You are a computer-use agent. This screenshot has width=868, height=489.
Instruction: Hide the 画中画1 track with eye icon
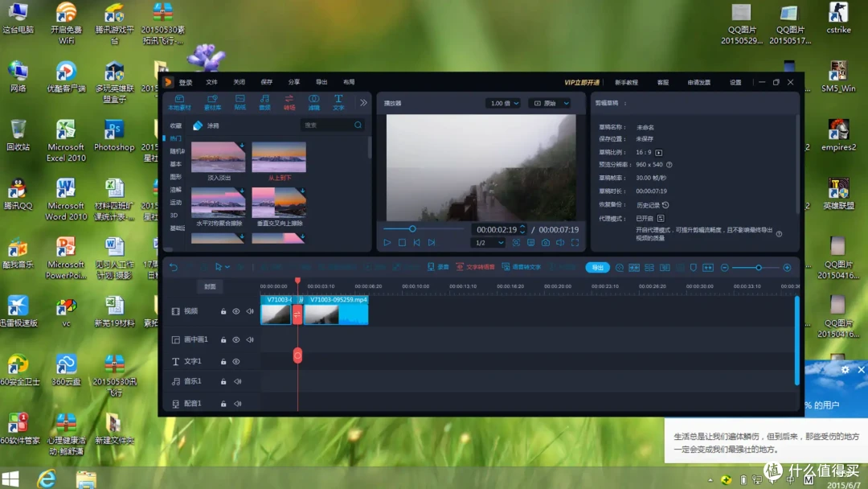[x=235, y=339]
